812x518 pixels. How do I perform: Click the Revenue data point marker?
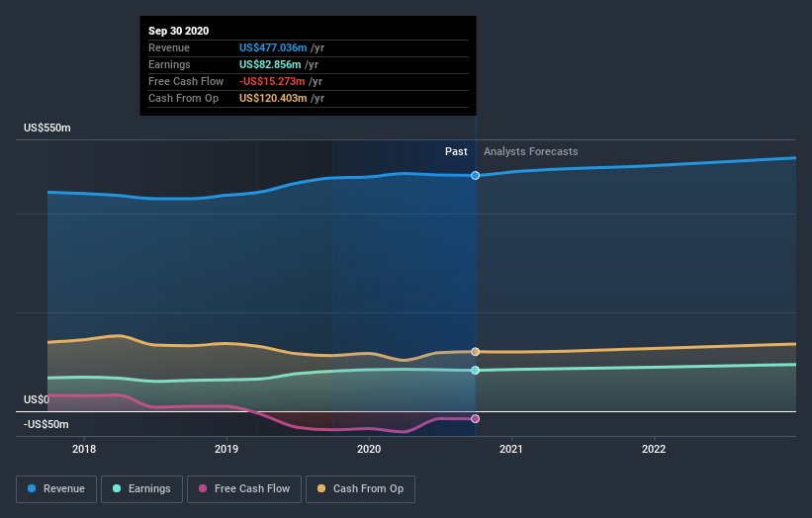(x=476, y=175)
